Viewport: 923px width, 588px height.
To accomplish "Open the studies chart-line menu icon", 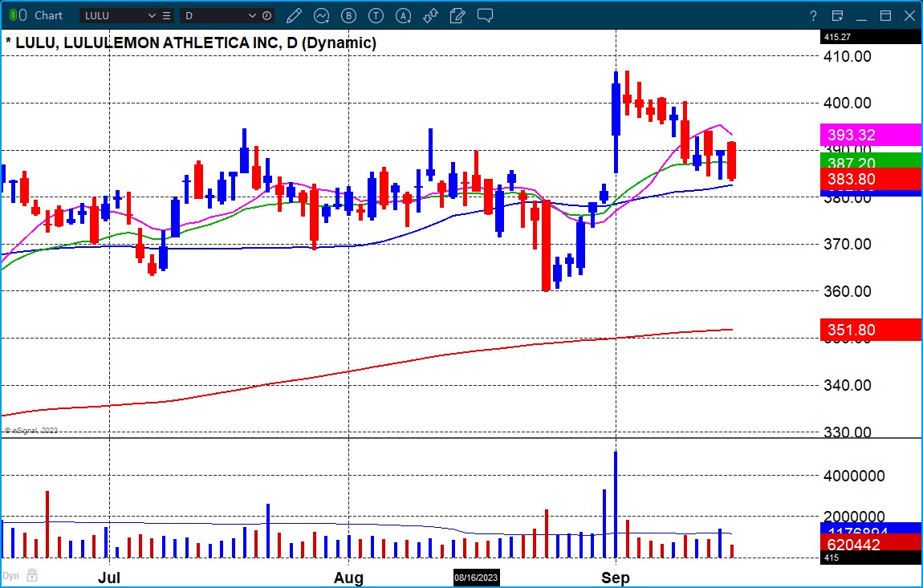I will (321, 16).
